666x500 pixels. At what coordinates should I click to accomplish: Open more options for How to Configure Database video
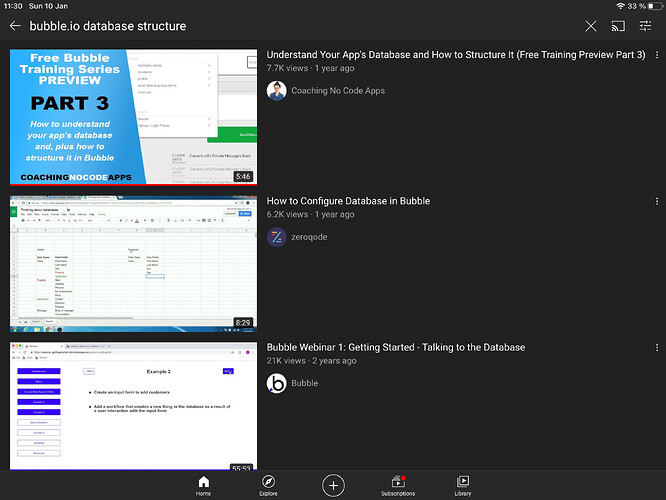[657, 201]
